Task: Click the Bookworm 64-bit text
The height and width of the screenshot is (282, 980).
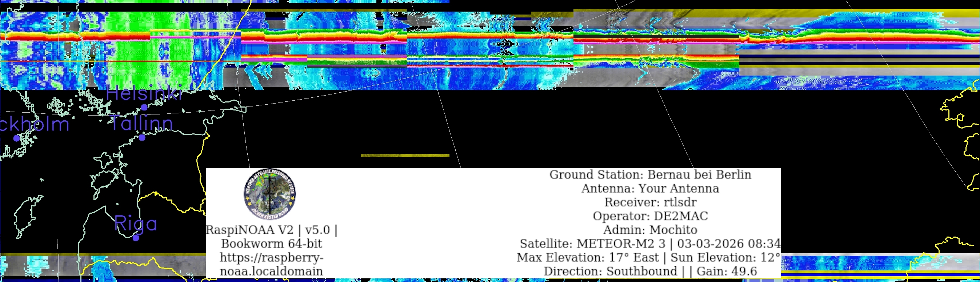Action: point(271,243)
